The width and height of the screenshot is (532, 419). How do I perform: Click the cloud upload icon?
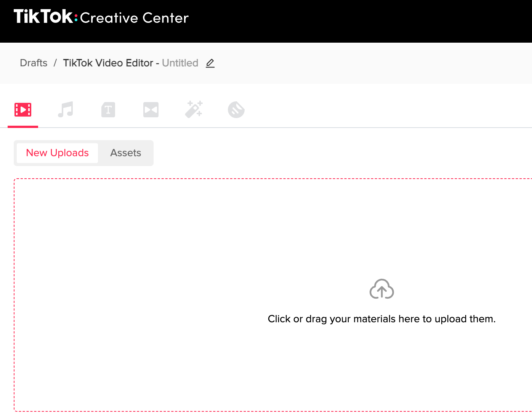381,289
